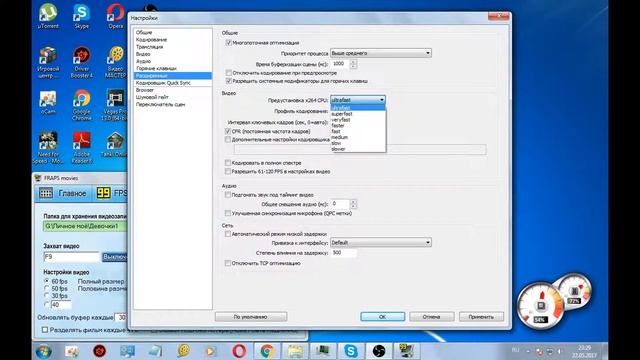Toggle Кодировать в полном спектре checkbox
This screenshot has width=640, height=360.
(x=228, y=163)
